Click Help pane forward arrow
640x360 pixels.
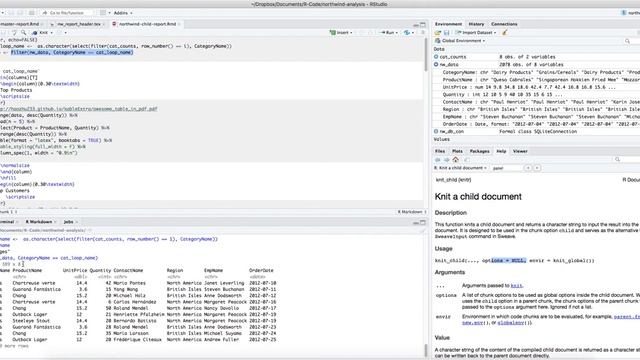(447, 160)
